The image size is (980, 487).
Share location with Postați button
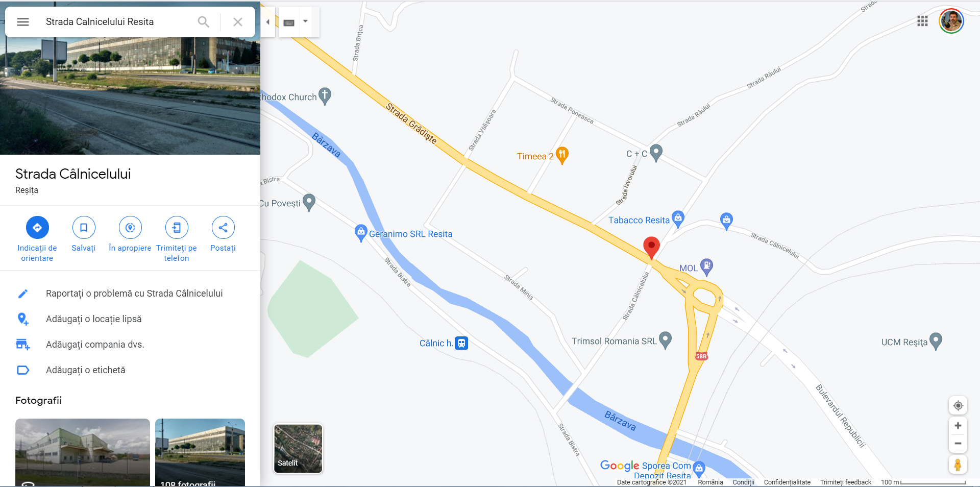coord(223,235)
